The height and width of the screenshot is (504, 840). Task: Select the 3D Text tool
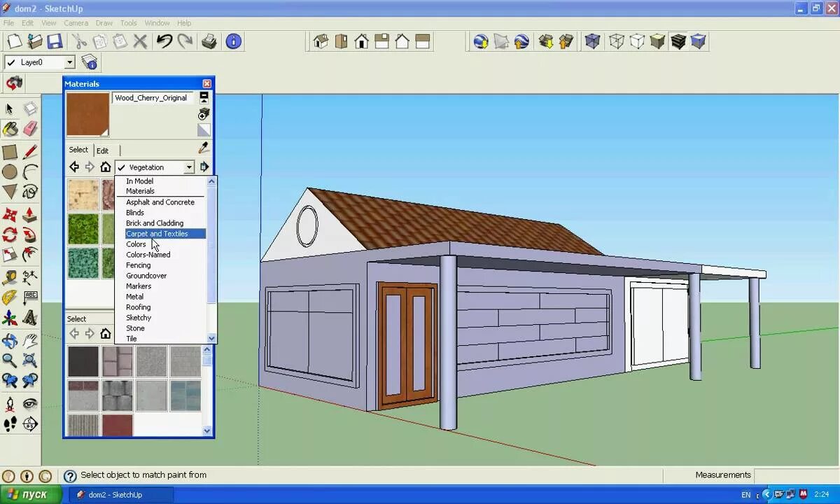point(30,318)
